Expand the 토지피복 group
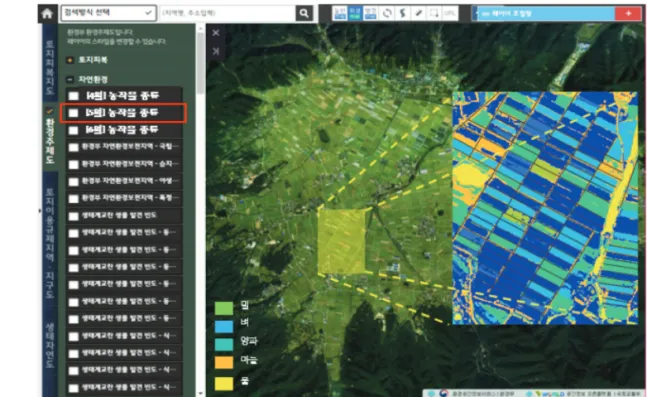The width and height of the screenshot is (647, 397). point(70,60)
